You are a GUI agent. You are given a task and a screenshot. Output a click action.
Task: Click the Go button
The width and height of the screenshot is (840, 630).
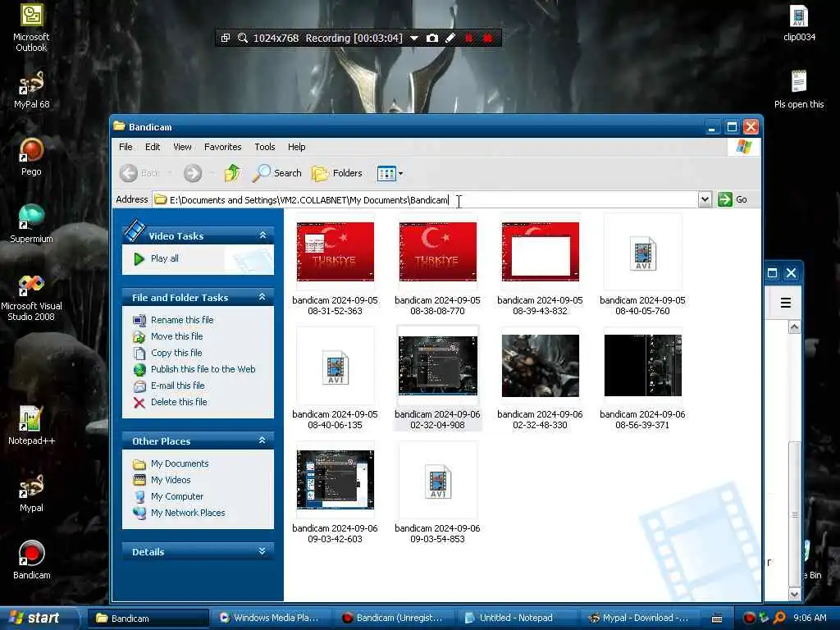pos(733,199)
